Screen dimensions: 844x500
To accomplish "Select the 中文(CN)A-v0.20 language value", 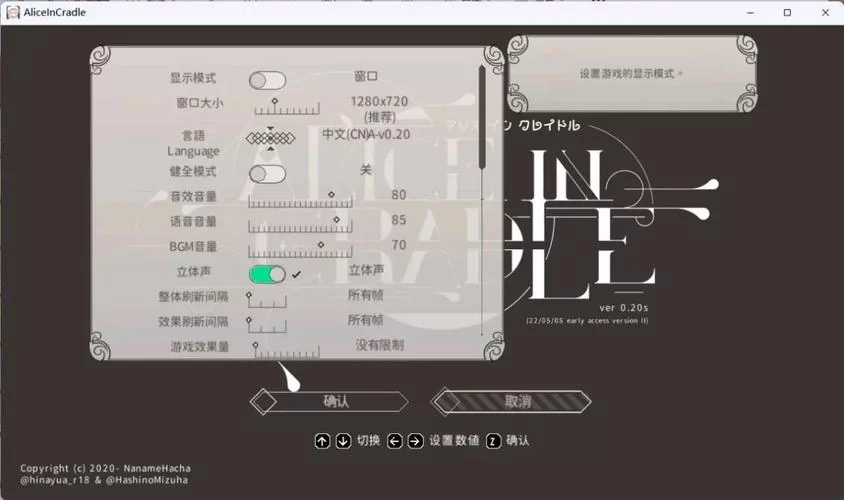I will pyautogui.click(x=366, y=134).
